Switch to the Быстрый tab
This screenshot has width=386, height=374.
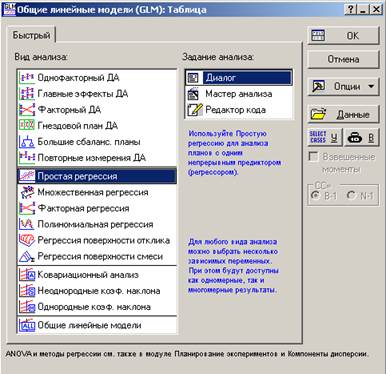(x=31, y=35)
